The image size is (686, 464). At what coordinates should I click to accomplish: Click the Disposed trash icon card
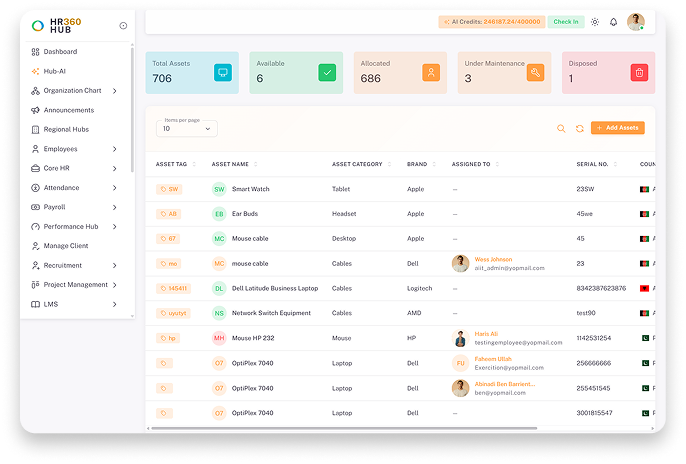[639, 73]
